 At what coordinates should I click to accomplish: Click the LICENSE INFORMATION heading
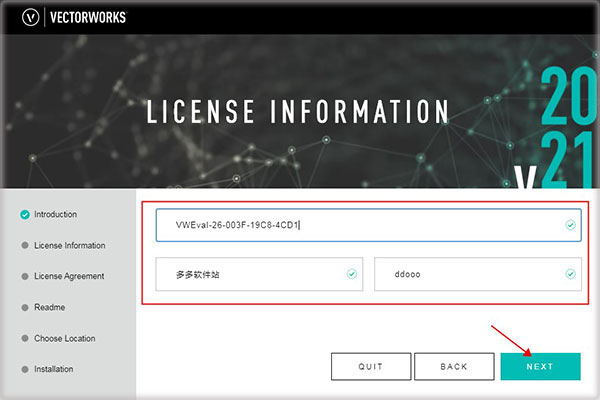298,111
